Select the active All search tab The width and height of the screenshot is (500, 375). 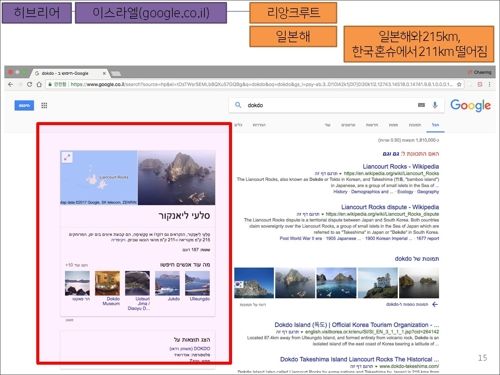(x=435, y=125)
